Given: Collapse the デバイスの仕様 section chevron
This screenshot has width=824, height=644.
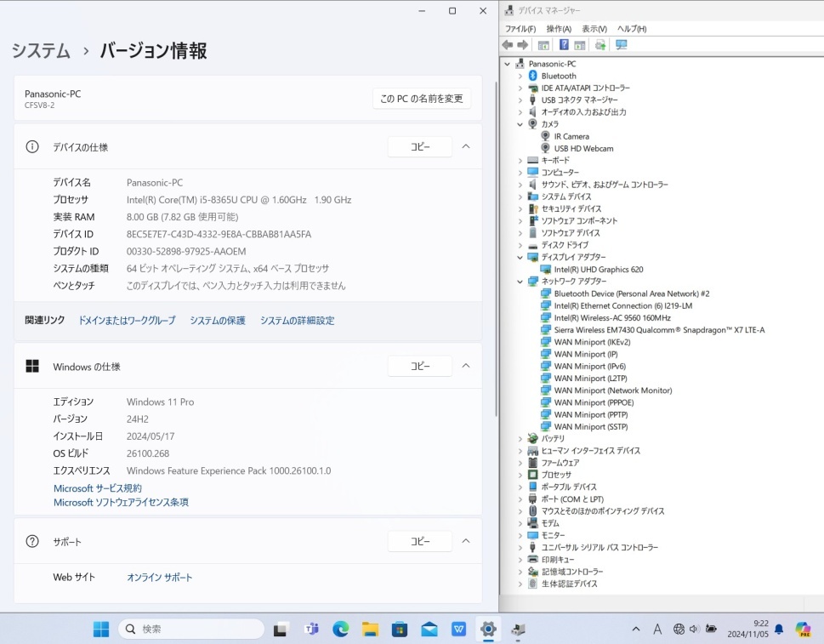Looking at the screenshot, I should pos(466,146).
